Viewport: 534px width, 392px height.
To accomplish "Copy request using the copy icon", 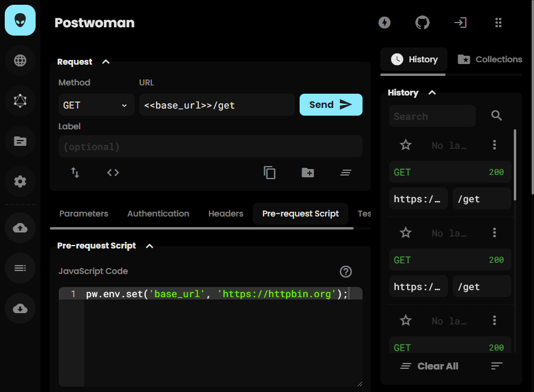I will (270, 173).
